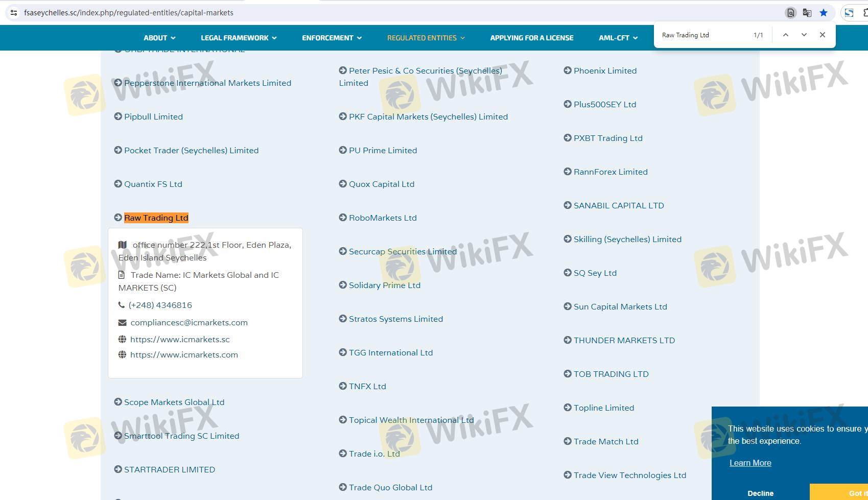
Task: Decline cookies in the cookie banner
Action: click(760, 493)
